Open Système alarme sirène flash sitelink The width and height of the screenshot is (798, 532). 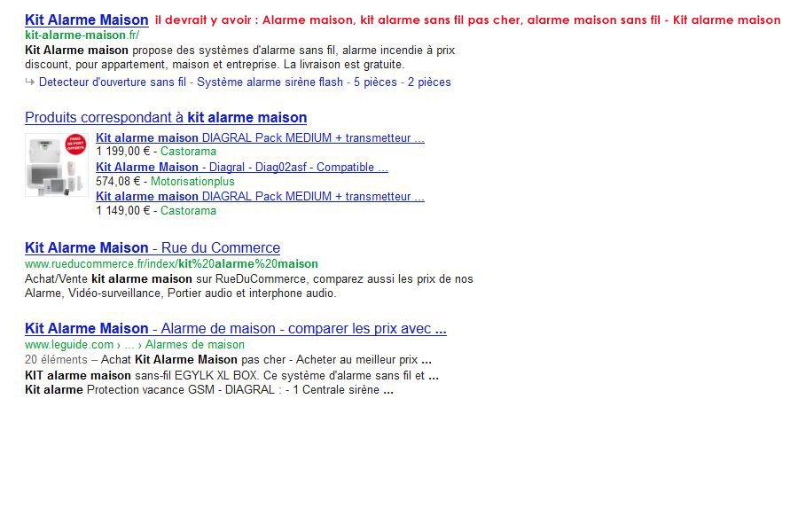pos(270,82)
